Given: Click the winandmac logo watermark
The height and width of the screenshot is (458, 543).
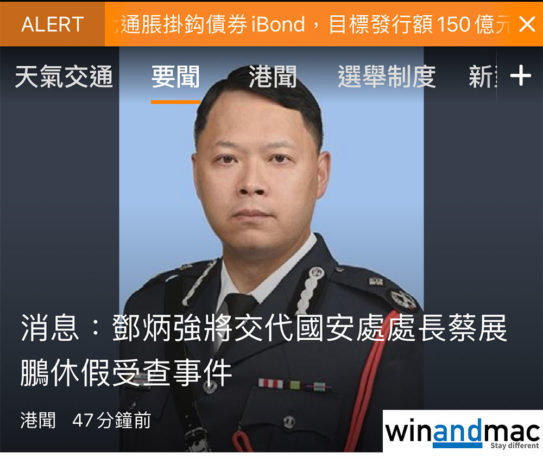Looking at the screenshot, I should [x=463, y=431].
